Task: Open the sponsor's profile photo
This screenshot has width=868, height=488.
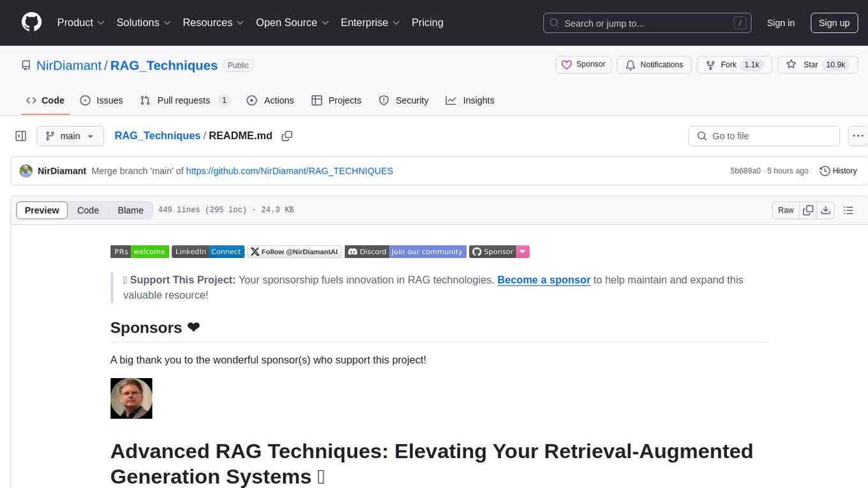Action: point(131,399)
